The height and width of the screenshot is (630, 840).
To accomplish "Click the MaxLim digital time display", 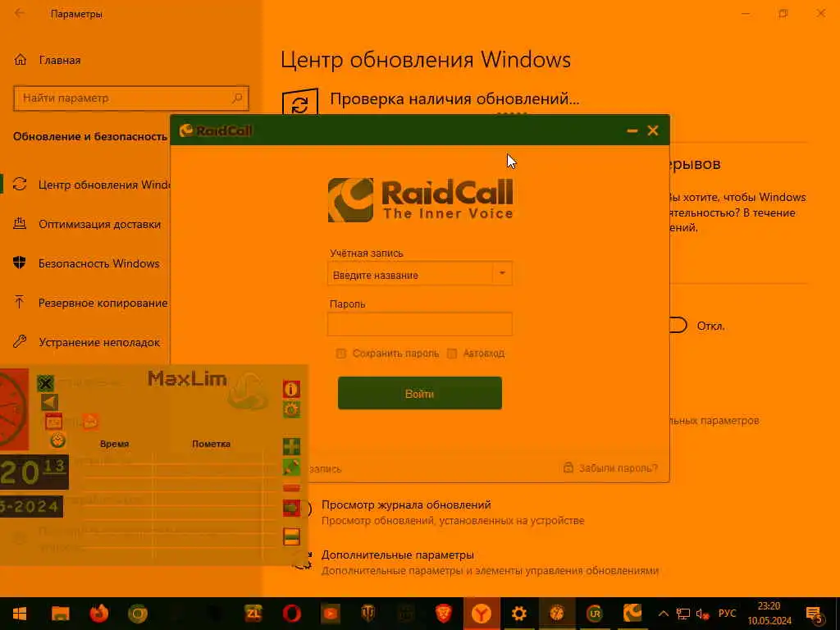I will pos(34,472).
